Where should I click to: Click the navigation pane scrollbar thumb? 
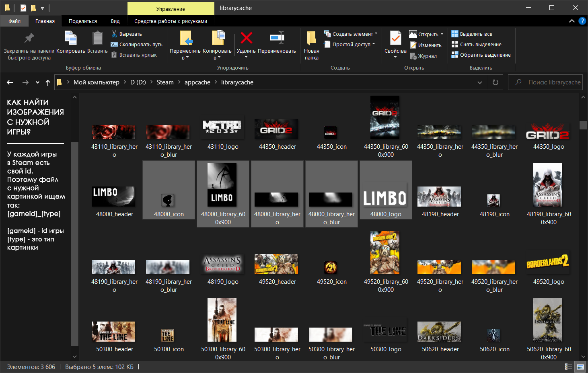click(x=74, y=244)
